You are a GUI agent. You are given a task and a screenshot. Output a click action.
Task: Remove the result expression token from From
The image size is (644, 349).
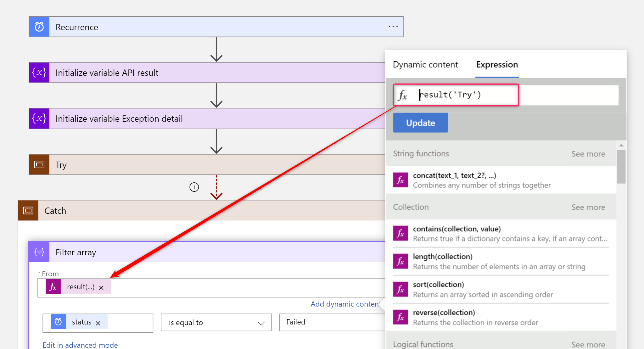pyautogui.click(x=101, y=287)
